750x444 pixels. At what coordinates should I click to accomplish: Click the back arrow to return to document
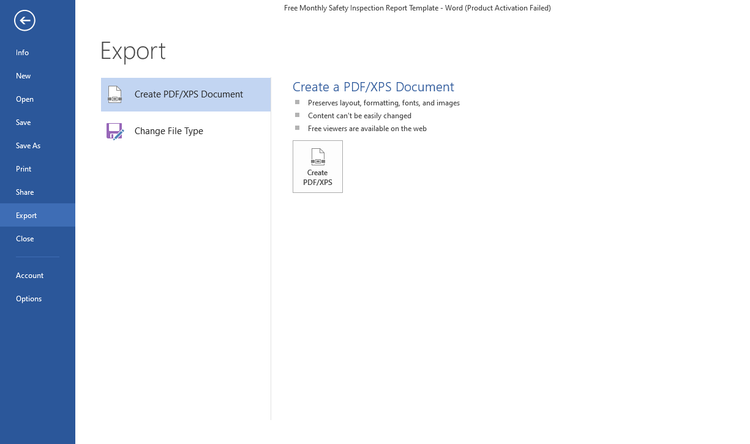click(24, 21)
